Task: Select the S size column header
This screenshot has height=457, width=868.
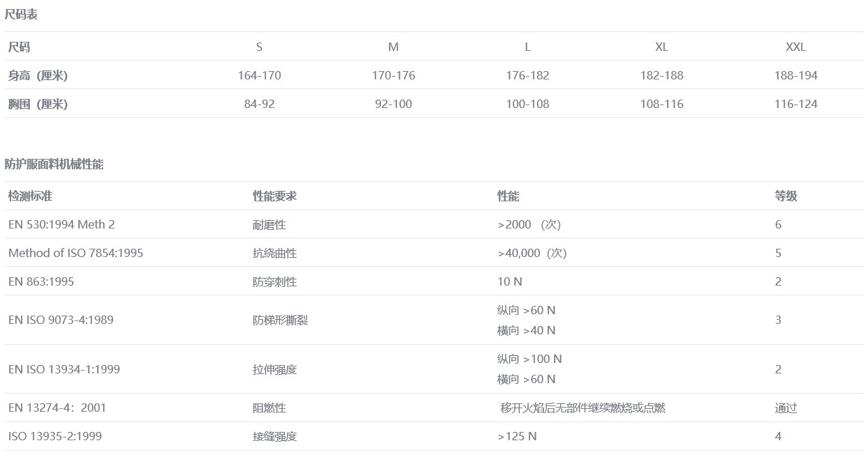Action: click(259, 47)
